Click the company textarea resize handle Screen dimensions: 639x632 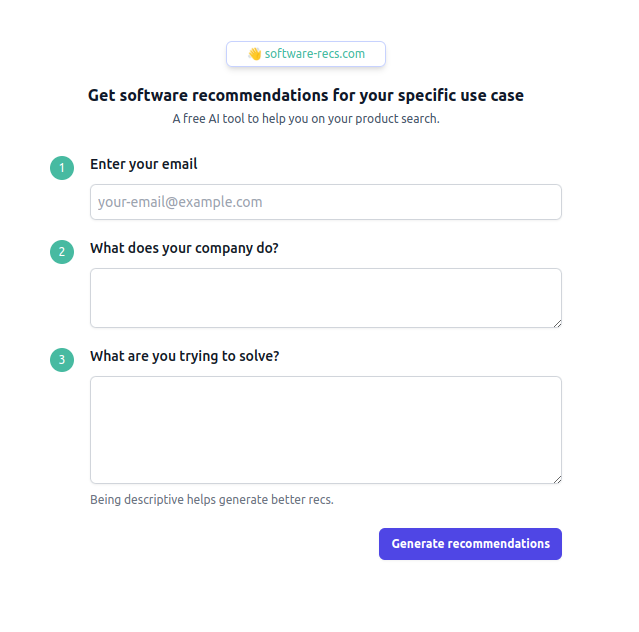click(556, 322)
